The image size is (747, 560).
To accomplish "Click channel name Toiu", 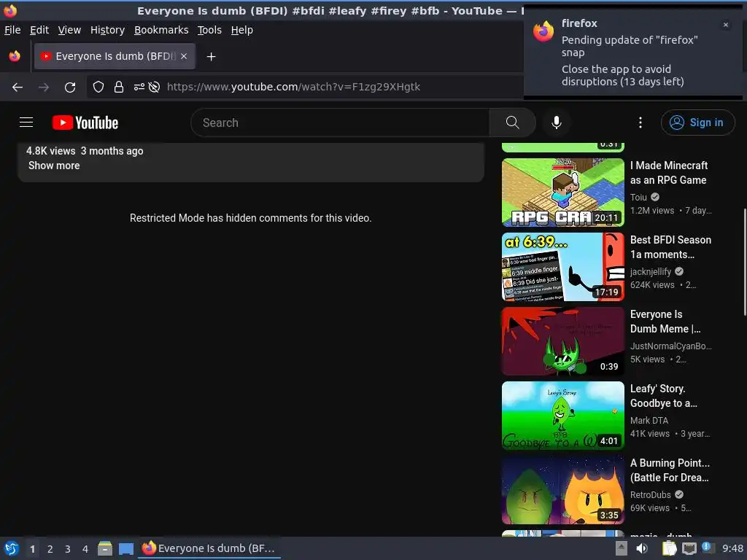I will point(638,197).
